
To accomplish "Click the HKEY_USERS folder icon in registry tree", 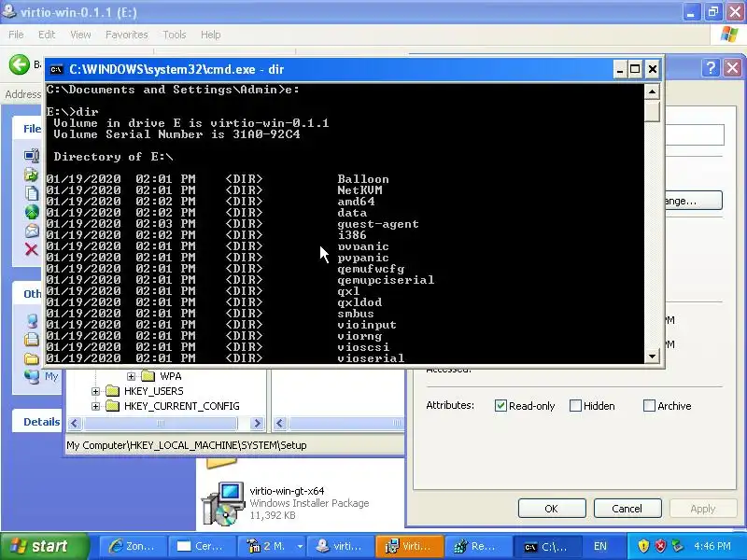I will [x=112, y=391].
